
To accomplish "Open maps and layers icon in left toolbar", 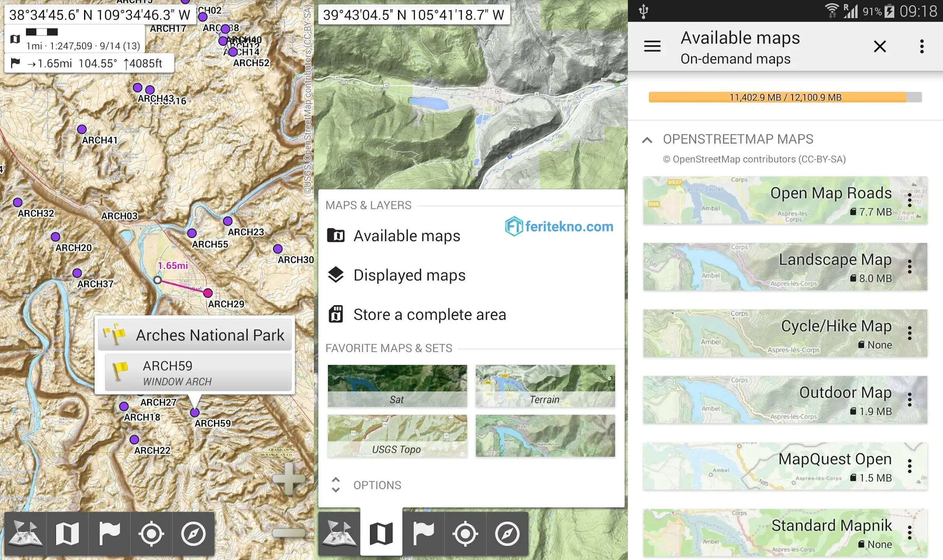I will point(67,534).
